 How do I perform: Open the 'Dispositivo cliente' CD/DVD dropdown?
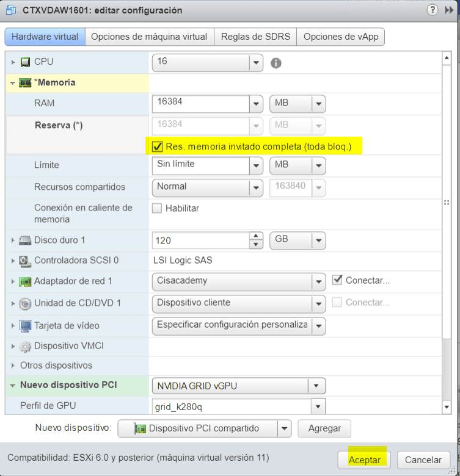(238, 303)
